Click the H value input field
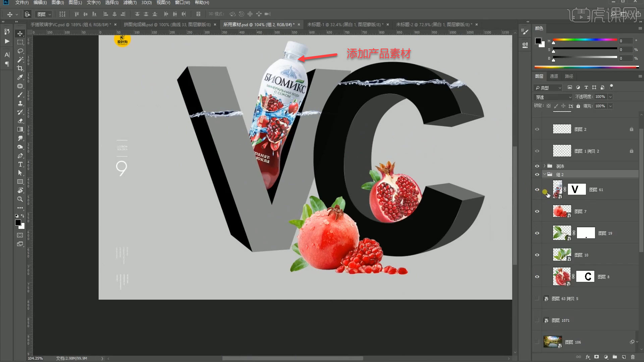This screenshot has width=644, height=362. [x=626, y=41]
